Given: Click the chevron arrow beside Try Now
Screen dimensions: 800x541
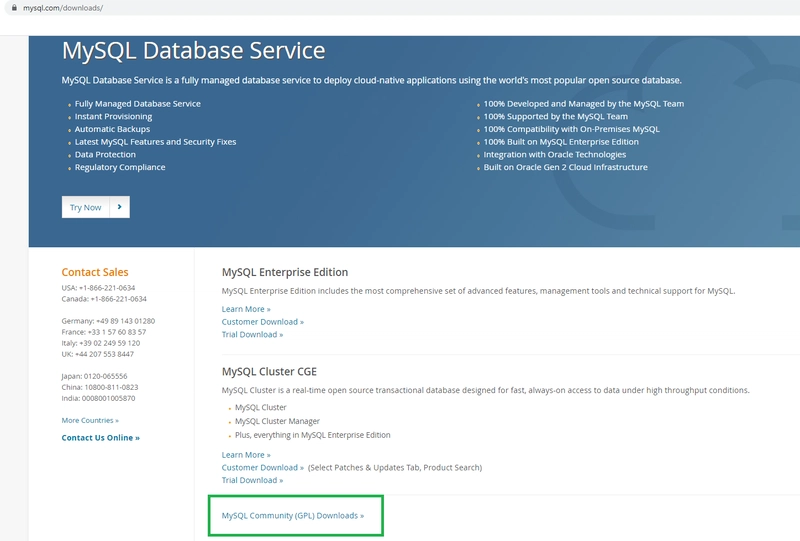Looking at the screenshot, I should 120,207.
